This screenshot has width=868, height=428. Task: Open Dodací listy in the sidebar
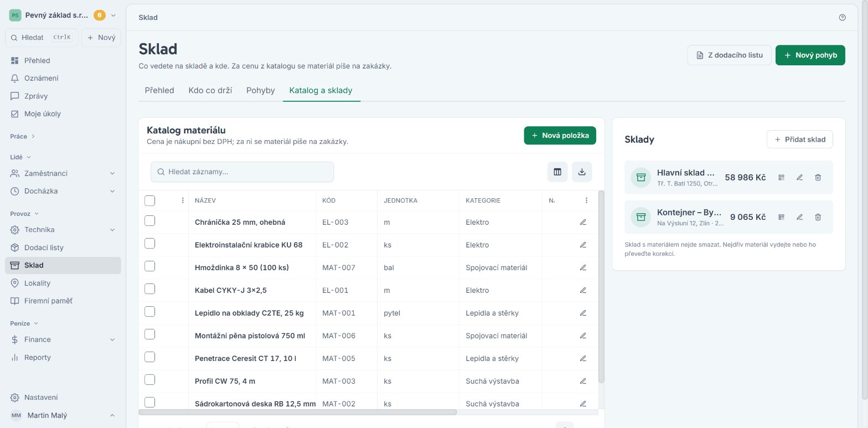[63, 247]
